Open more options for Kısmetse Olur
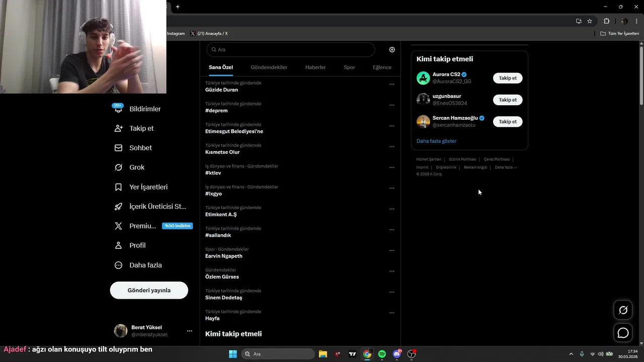 tap(392, 146)
